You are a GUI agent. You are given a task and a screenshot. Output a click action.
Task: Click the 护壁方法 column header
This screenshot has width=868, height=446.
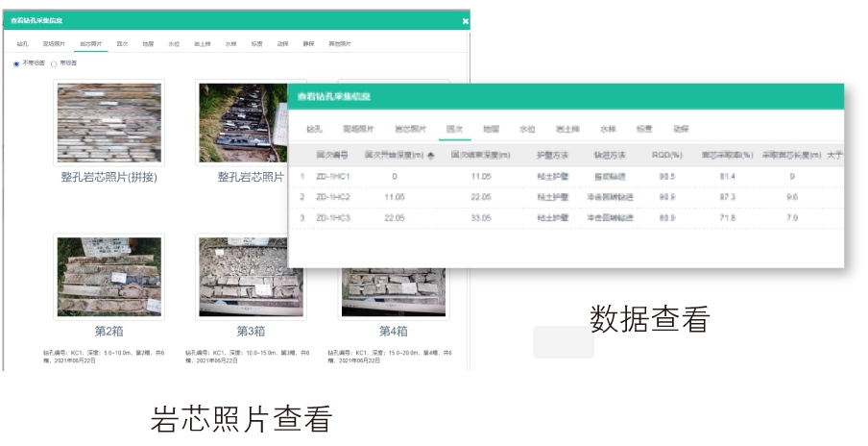tap(551, 155)
